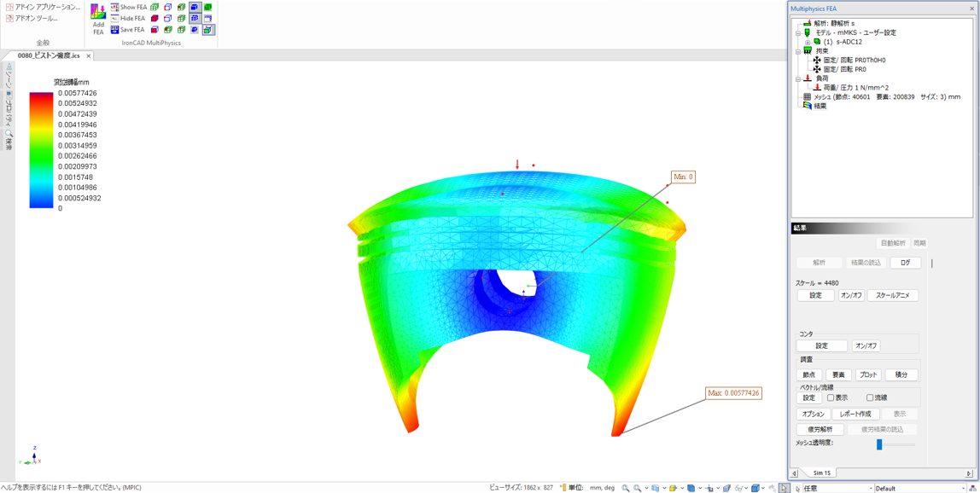Click the Save FEA disk icon
Viewport: 980px width, 493px height.
pyautogui.click(x=115, y=30)
